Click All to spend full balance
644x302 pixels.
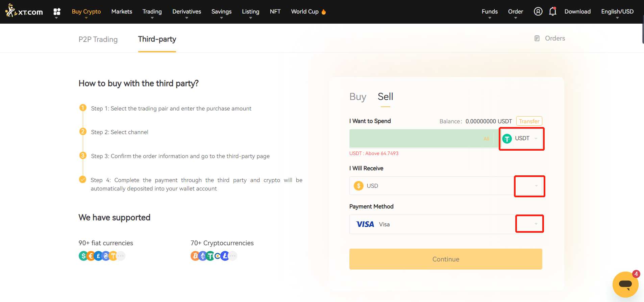pyautogui.click(x=486, y=139)
